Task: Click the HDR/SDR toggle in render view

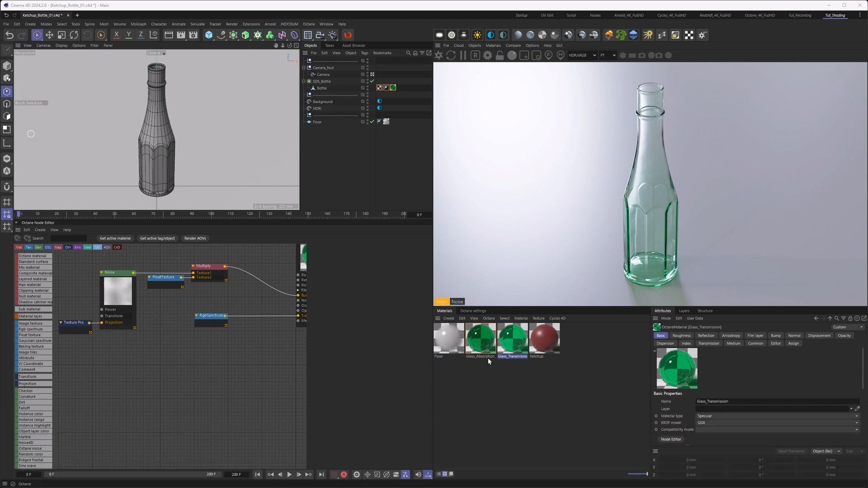Action: 577,56
